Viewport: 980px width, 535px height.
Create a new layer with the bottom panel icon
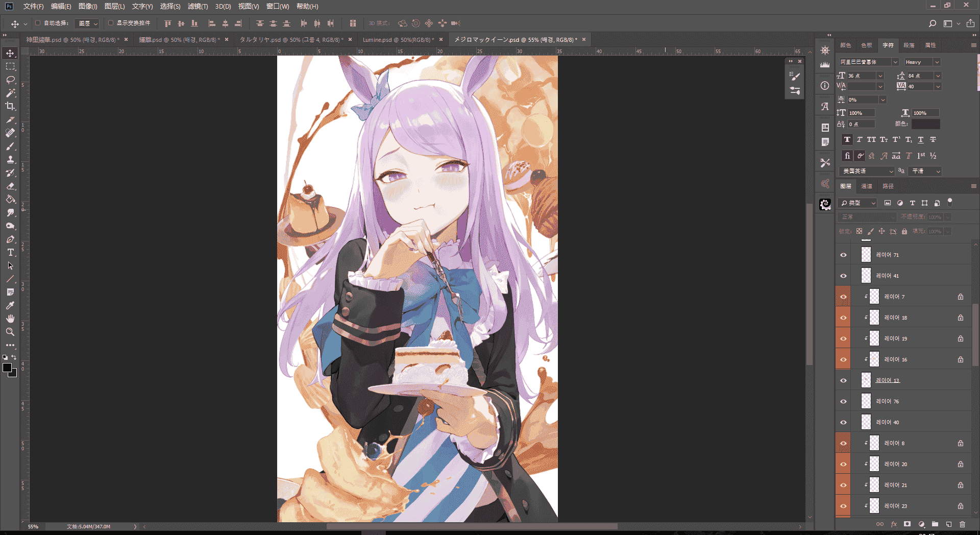coord(948,524)
